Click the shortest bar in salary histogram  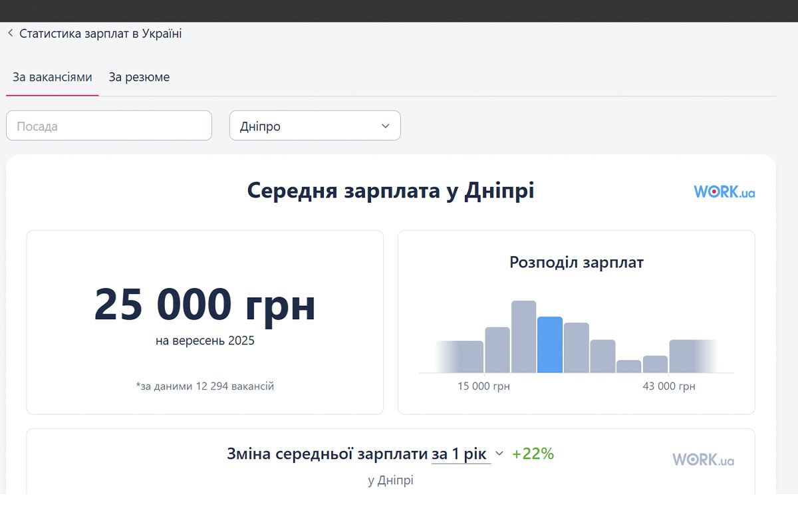click(x=628, y=366)
